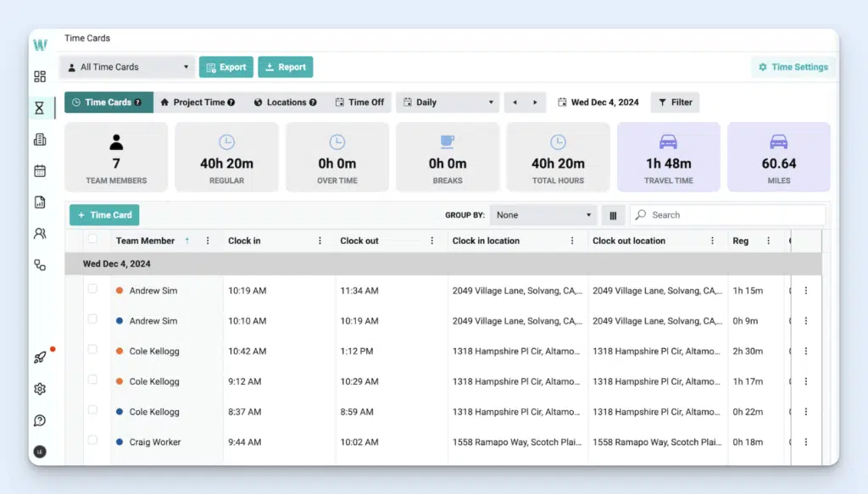Open the rocket icon with red notification

click(x=40, y=357)
